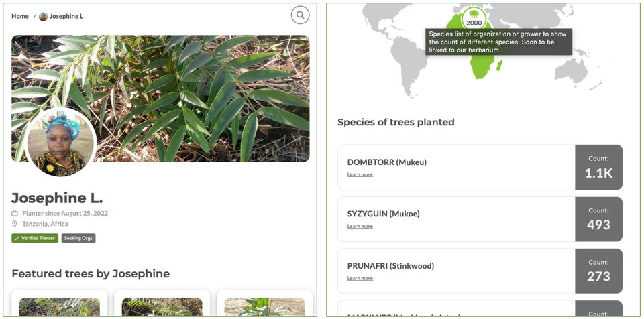644x319 pixels.
Task: Select the Verified Planter badge
Action: tap(35, 238)
